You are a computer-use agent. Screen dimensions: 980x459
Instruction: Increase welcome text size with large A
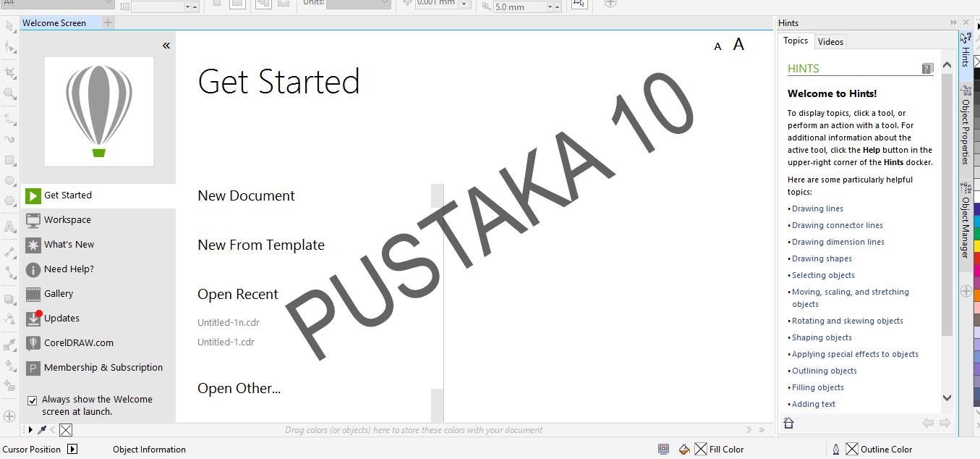(x=738, y=45)
